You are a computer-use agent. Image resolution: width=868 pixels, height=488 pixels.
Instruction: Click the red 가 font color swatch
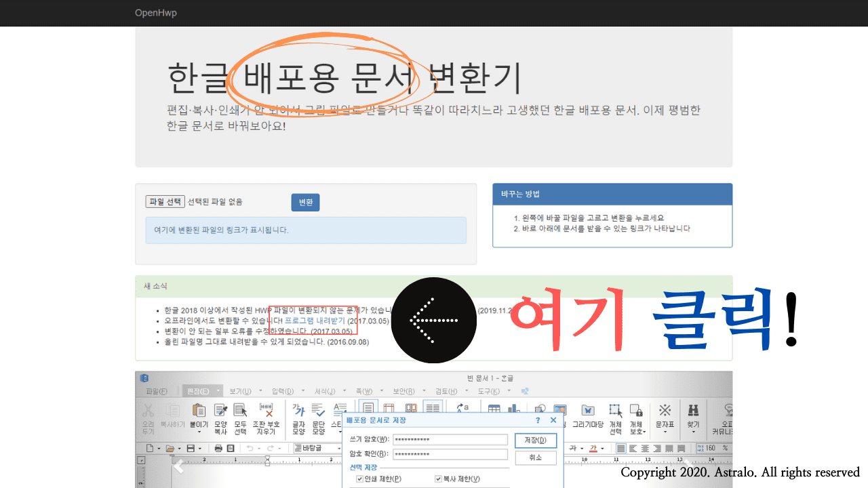(x=593, y=448)
